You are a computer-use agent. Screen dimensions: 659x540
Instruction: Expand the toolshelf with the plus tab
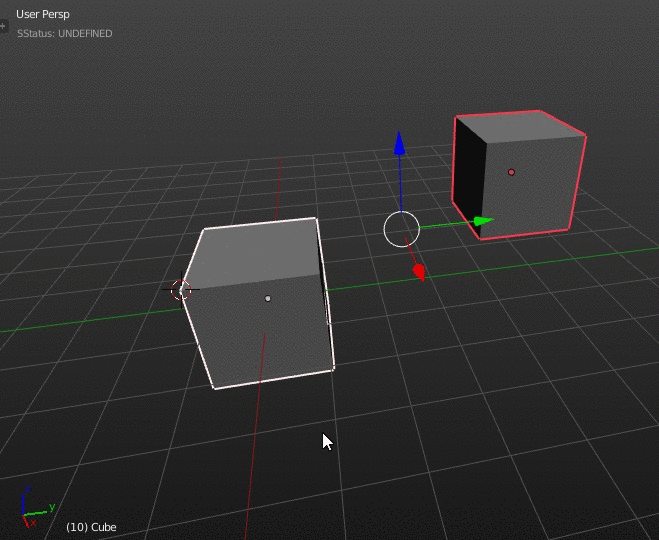click(x=3, y=26)
